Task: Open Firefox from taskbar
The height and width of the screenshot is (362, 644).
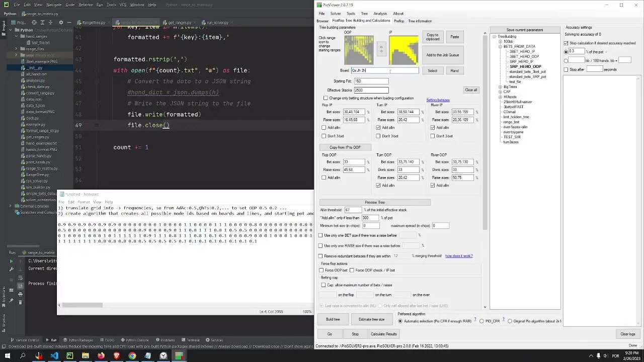Action: pos(101,356)
